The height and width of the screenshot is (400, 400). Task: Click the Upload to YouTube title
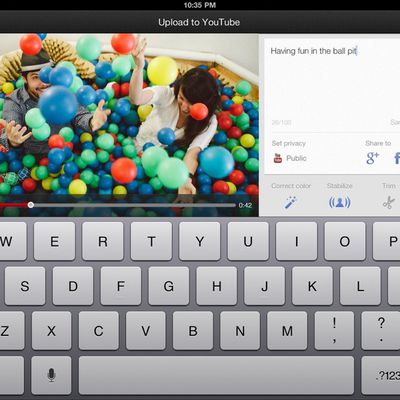(199, 22)
